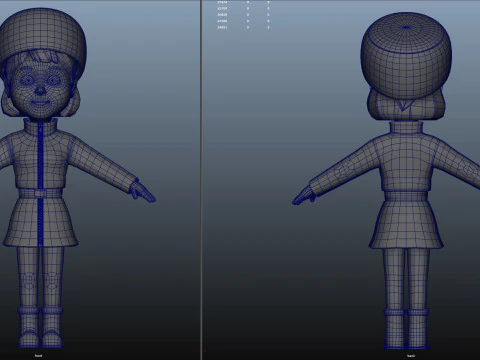
Task: Select the round hat in the back view
Action: point(406,56)
